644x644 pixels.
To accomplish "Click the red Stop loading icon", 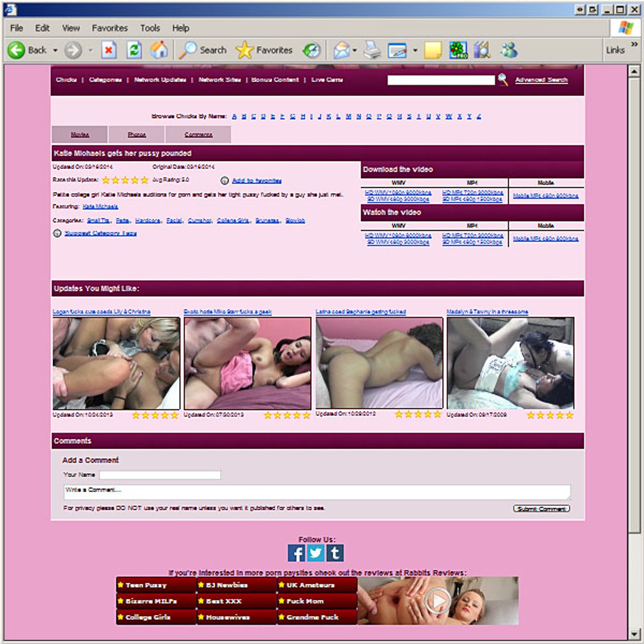I will [109, 50].
